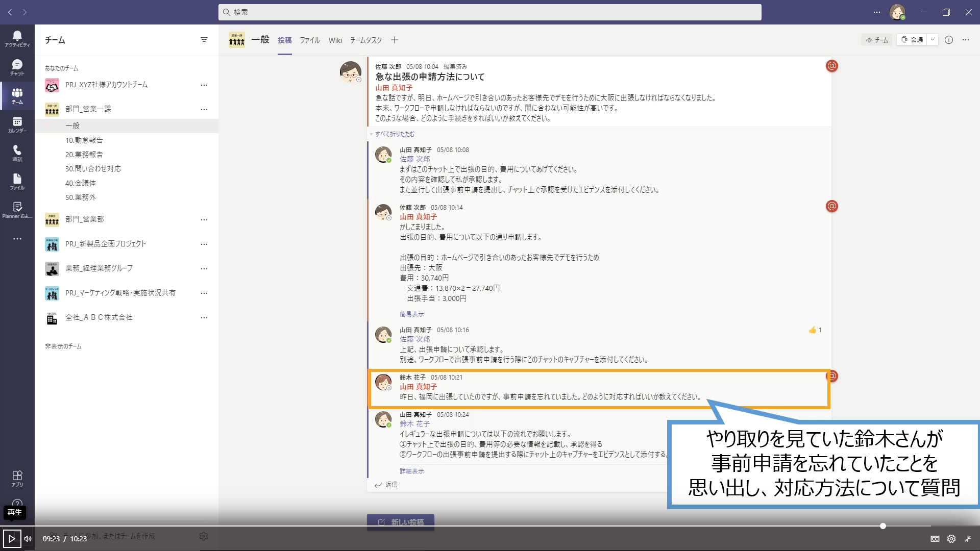Show more apps ellipsis in left rail
This screenshot has width=980, height=551.
[x=17, y=239]
